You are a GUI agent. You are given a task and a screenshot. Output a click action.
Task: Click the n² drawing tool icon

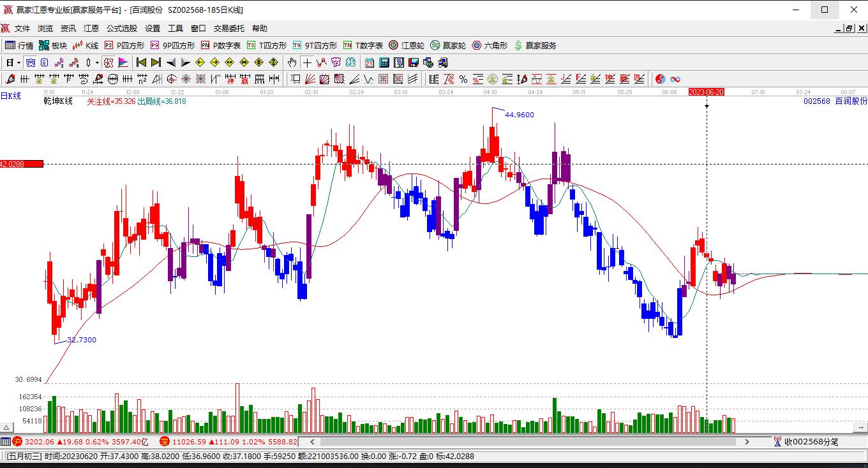[x=142, y=79]
